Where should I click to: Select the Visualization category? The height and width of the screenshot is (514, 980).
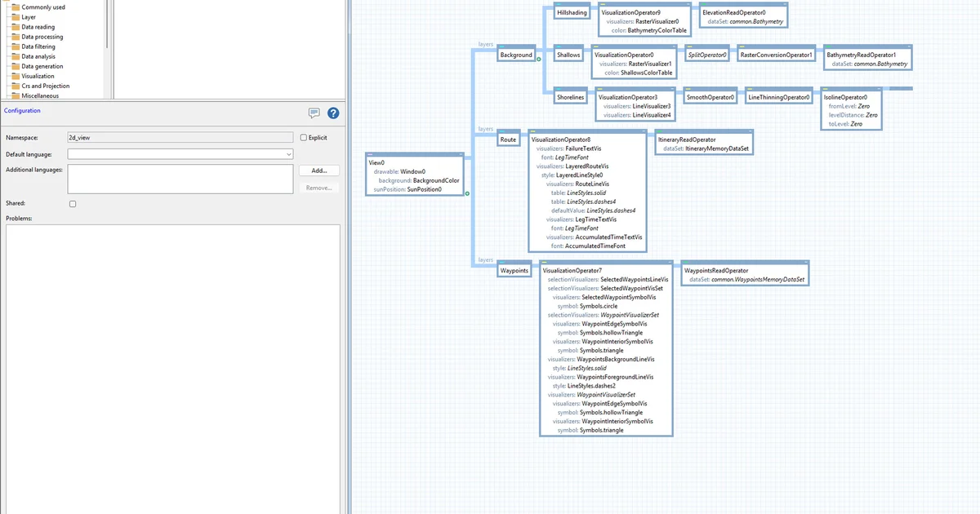coord(38,76)
